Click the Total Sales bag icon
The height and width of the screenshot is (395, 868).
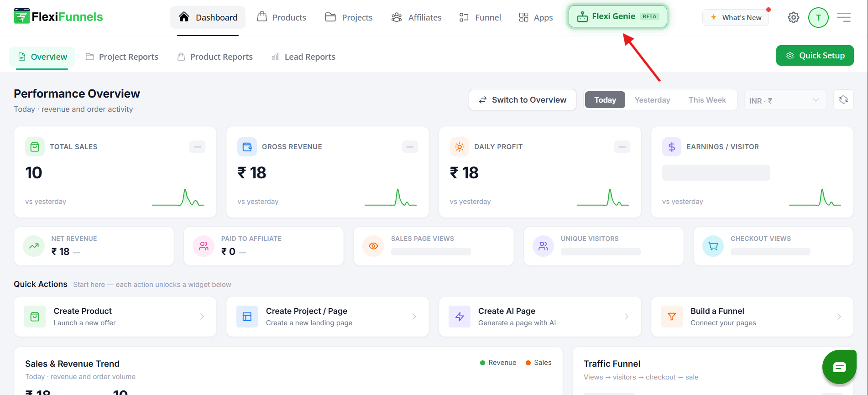click(35, 147)
